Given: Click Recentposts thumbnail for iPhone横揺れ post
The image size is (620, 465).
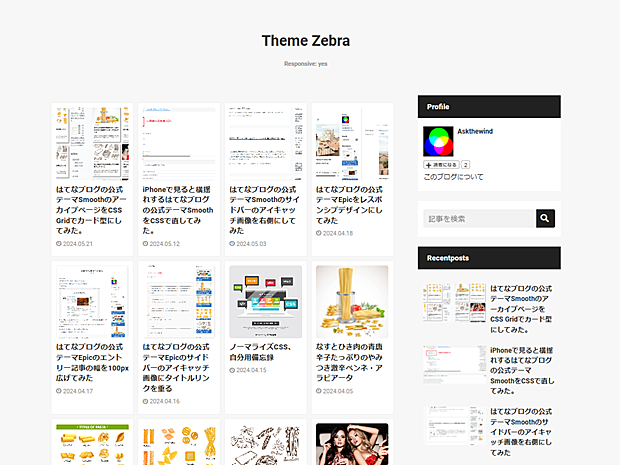Looking at the screenshot, I should [x=454, y=365].
